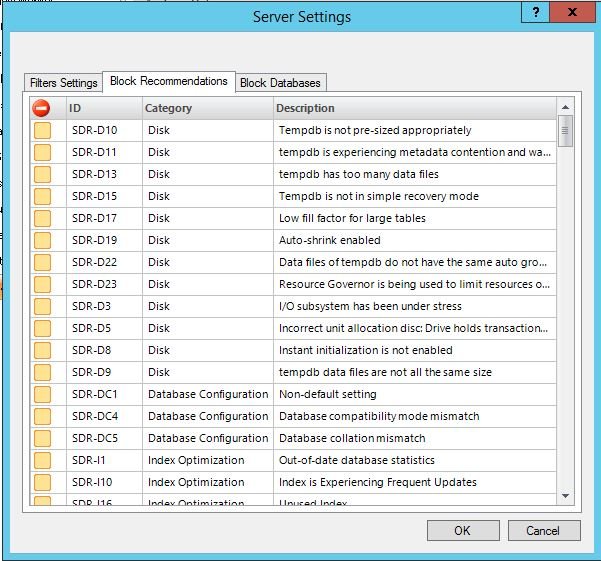Enable the SDR-D17 block checkbox

tap(42, 218)
